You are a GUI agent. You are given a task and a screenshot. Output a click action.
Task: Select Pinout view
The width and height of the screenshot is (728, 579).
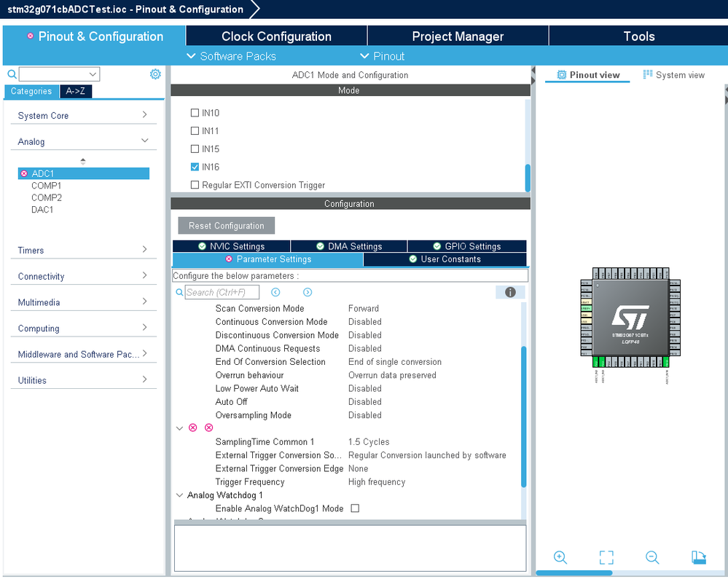point(588,75)
